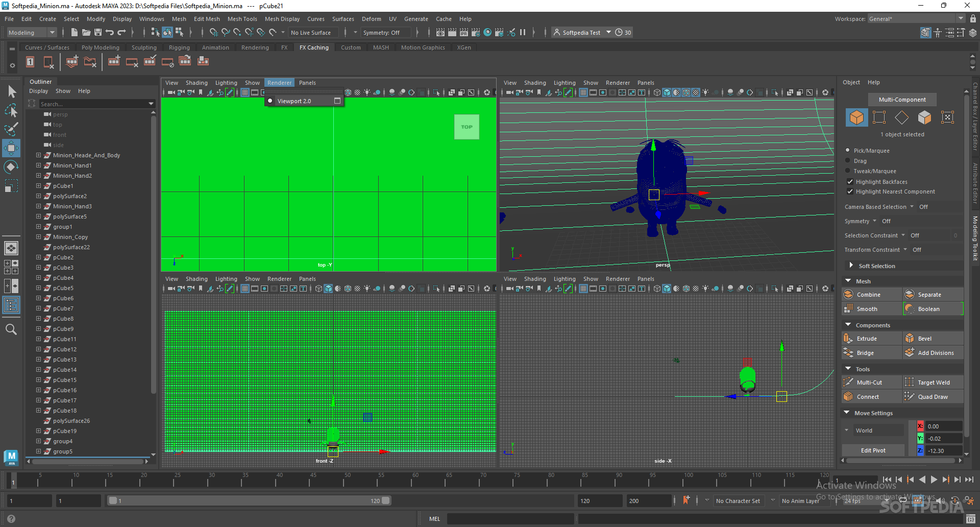Choose the Rotate tool in toolbox
Screen dimensions: 980x527
pos(11,167)
